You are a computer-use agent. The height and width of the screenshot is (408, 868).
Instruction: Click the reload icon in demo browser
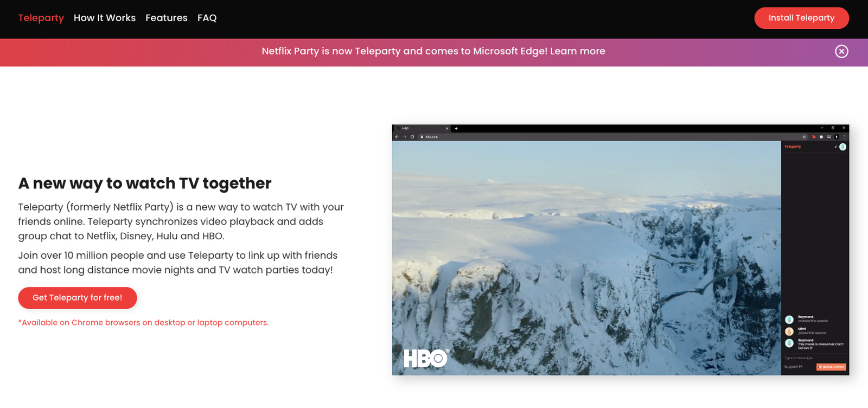tap(412, 137)
